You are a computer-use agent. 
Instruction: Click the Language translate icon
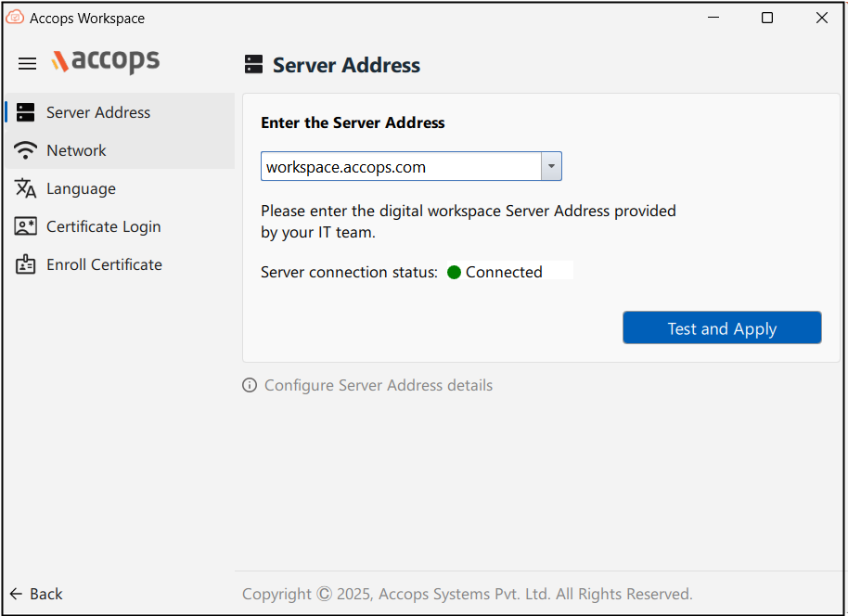pos(25,188)
